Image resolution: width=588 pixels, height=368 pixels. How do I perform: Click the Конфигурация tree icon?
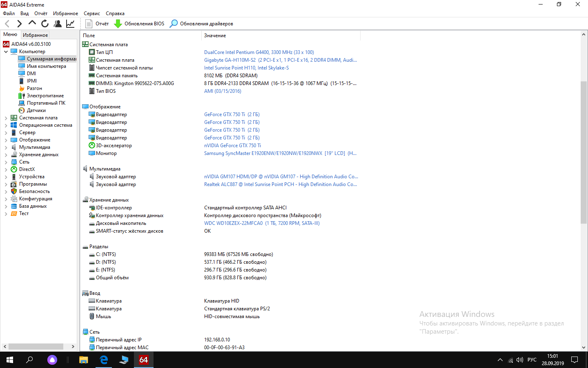pyautogui.click(x=14, y=199)
